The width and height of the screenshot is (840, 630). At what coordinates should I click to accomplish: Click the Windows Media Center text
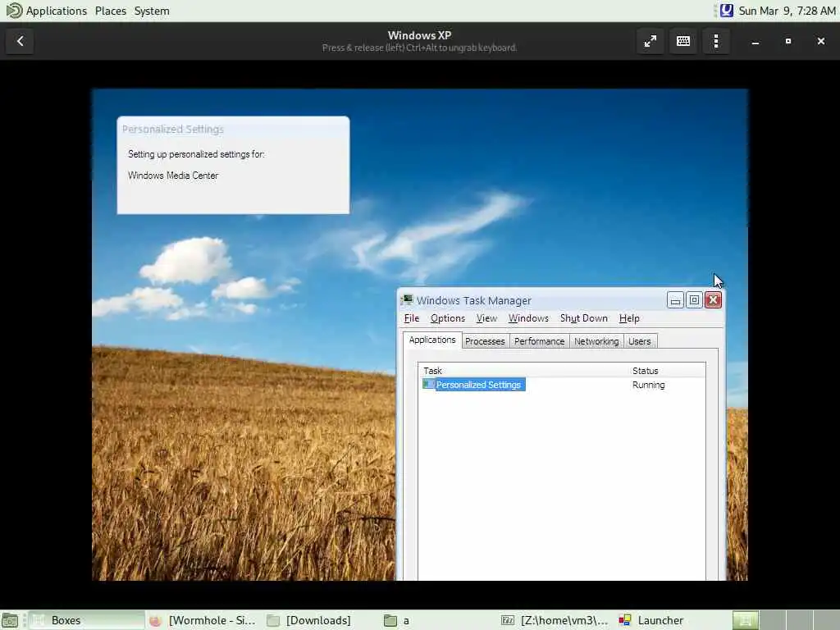tap(173, 176)
